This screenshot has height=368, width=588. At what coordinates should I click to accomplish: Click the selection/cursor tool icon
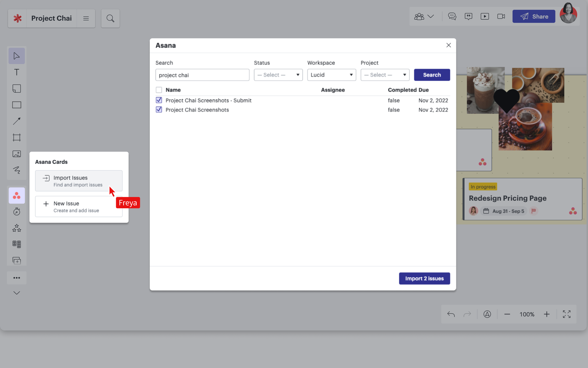(x=16, y=55)
